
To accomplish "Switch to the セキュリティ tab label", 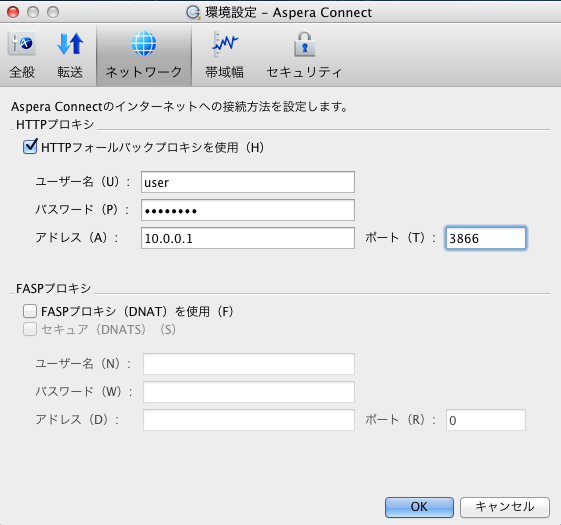I will (304, 72).
